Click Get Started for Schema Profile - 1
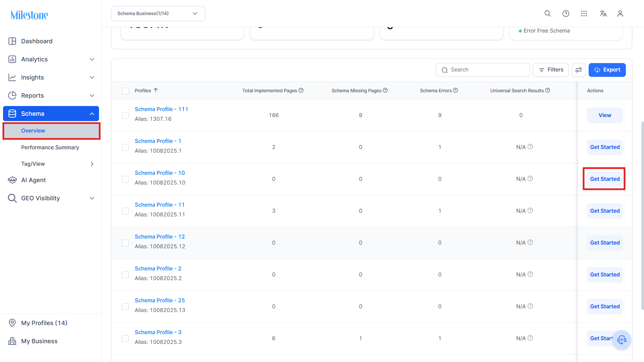This screenshot has height=362, width=644. [x=605, y=147]
